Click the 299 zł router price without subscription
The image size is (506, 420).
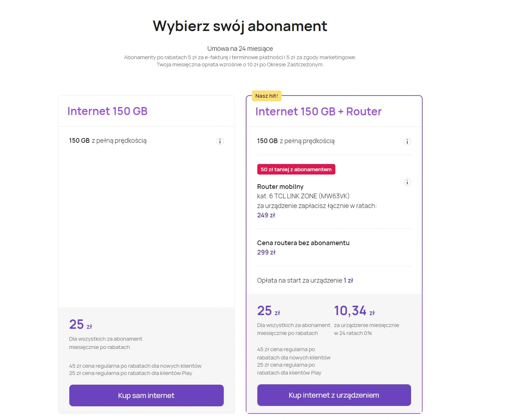[266, 252]
